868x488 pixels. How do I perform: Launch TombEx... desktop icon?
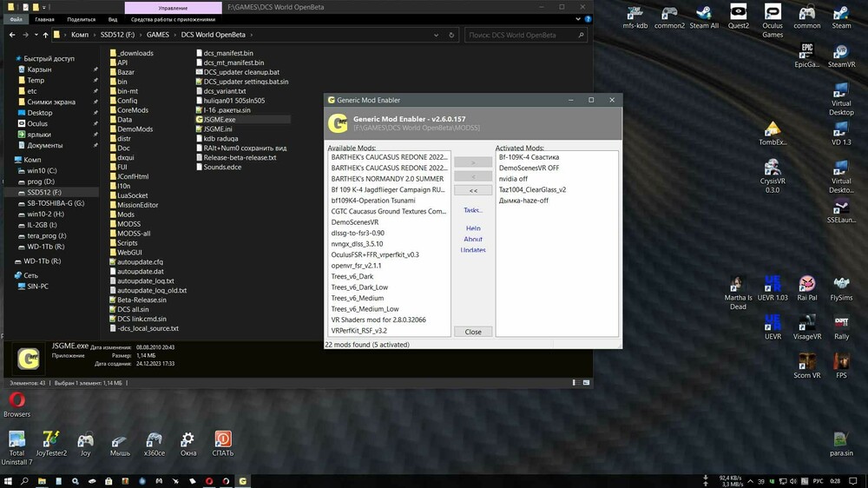773,133
